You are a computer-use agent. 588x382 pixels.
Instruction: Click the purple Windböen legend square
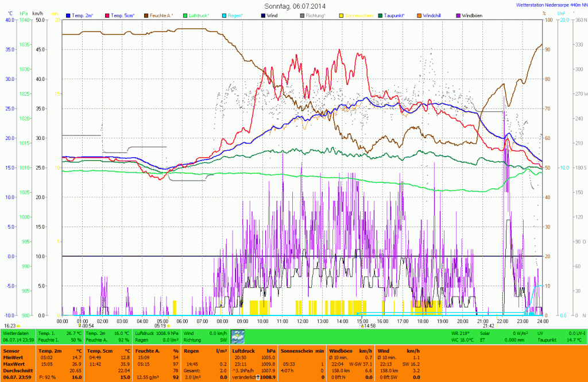(x=458, y=15)
